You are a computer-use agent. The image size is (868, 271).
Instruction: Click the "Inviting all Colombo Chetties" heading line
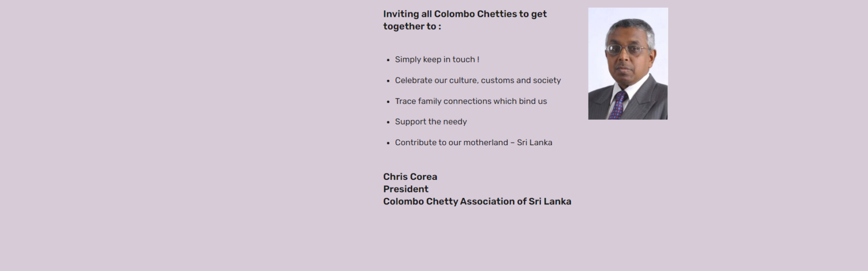tap(464, 14)
